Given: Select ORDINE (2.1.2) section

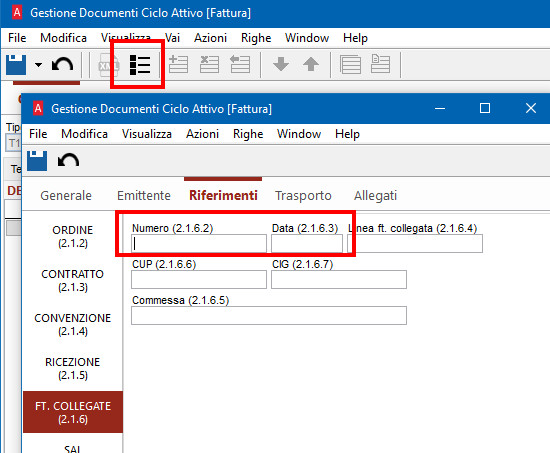Looking at the screenshot, I should 73,237.
